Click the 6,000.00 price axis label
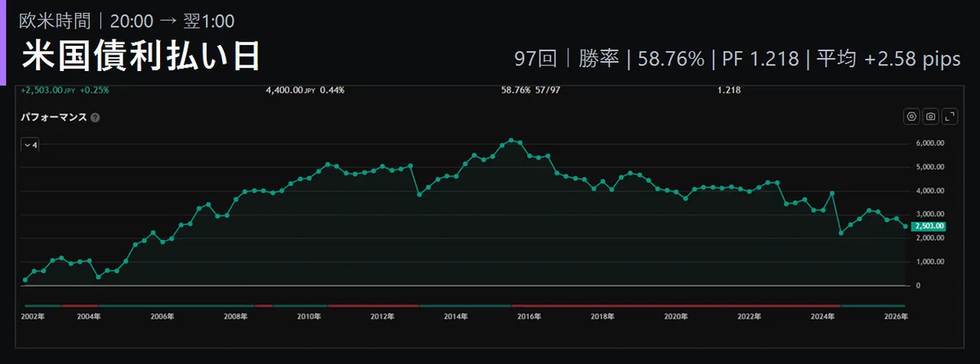Screen dimensions: 980x364 tap(929, 144)
